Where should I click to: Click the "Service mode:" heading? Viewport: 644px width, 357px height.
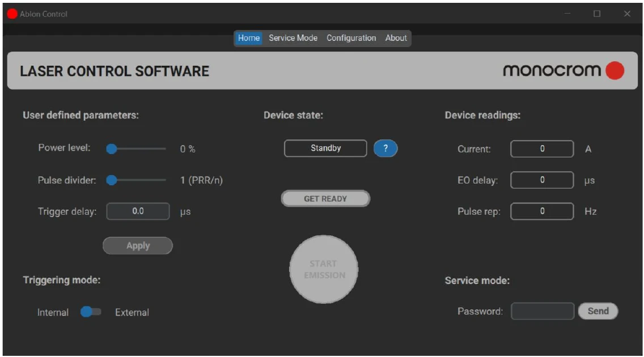477,280
